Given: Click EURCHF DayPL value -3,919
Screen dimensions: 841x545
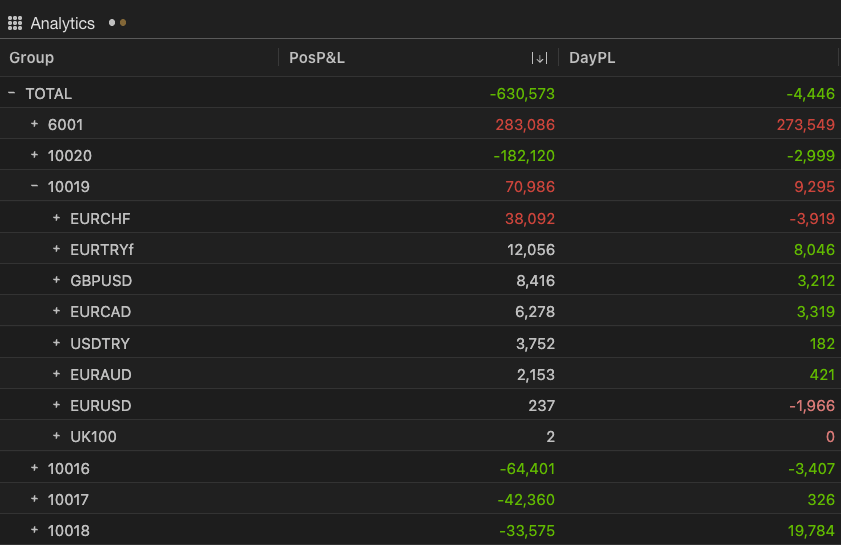Looking at the screenshot, I should click(812, 219).
